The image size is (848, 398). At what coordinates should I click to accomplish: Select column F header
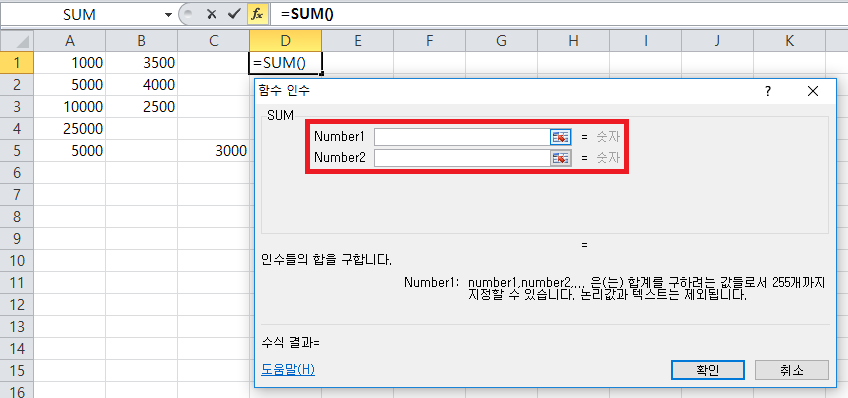(x=429, y=41)
